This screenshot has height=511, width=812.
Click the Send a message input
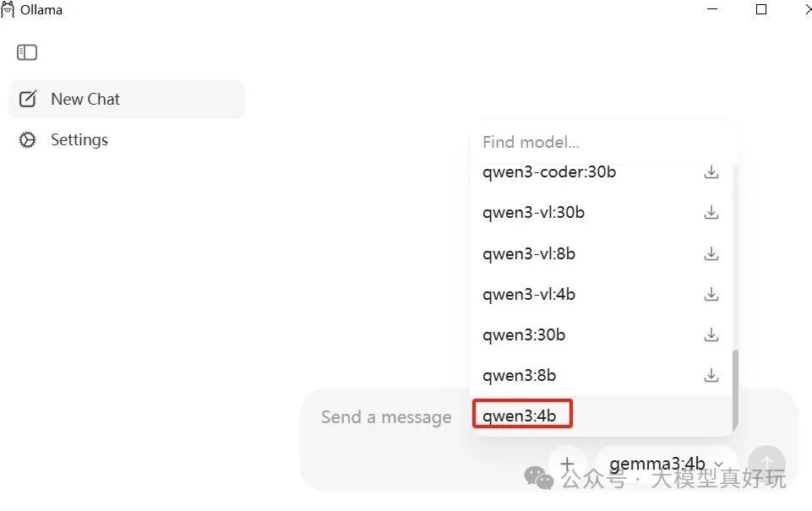[386, 416]
